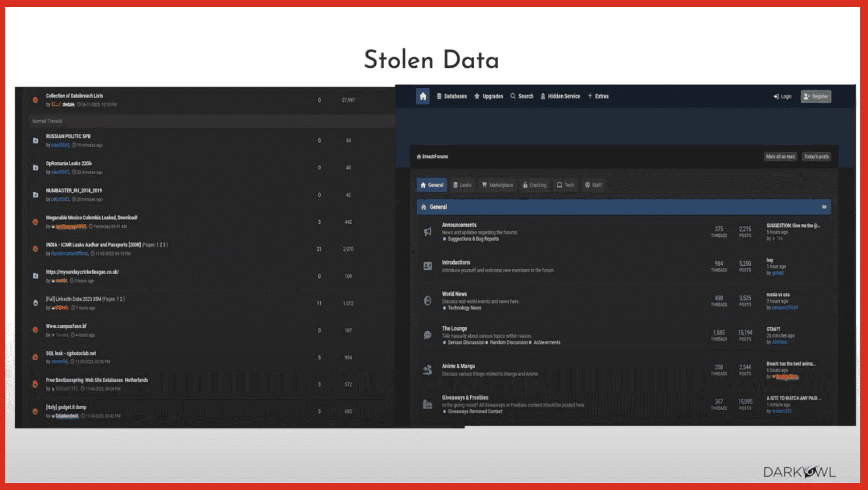The height and width of the screenshot is (490, 868).
Task: Click the BreachForums home icon
Action: (423, 97)
